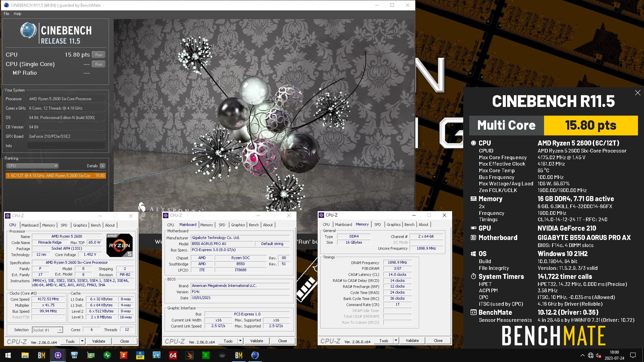
Task: Open the Windows Start menu
Action: click(8, 355)
